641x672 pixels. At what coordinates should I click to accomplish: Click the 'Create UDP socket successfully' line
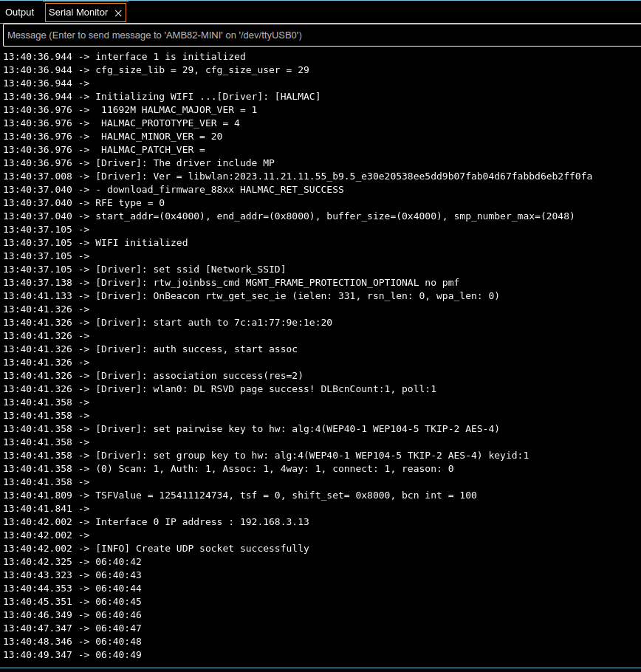tap(202, 549)
